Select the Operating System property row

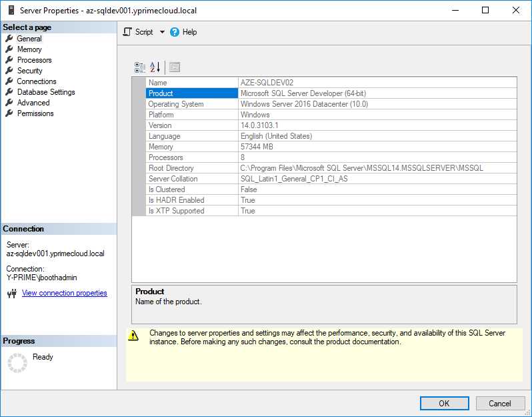[331, 104]
